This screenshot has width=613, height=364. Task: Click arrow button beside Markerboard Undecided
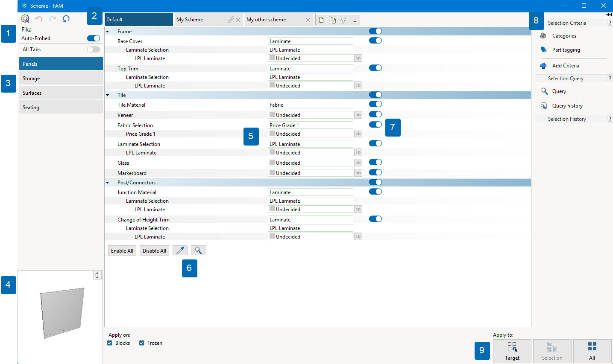click(x=358, y=173)
